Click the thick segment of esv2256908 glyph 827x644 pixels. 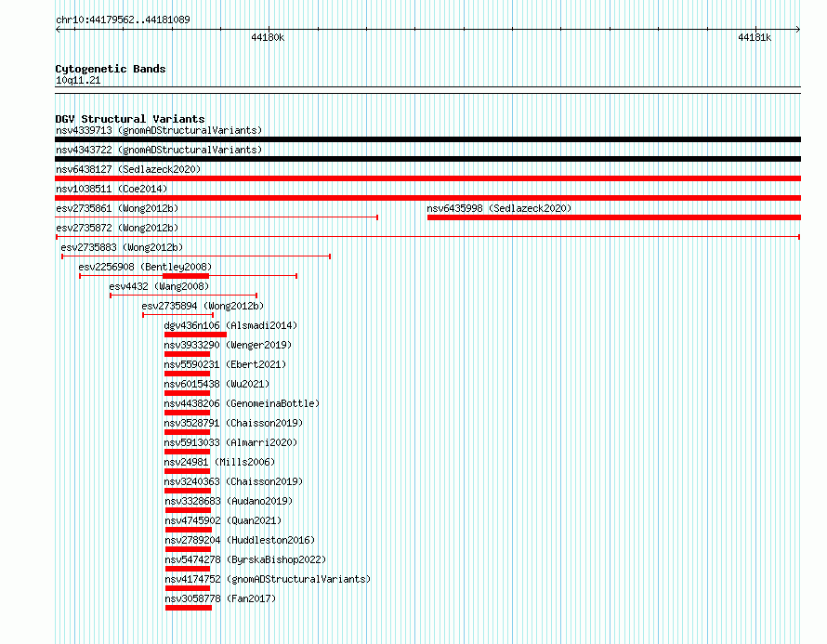(186, 276)
